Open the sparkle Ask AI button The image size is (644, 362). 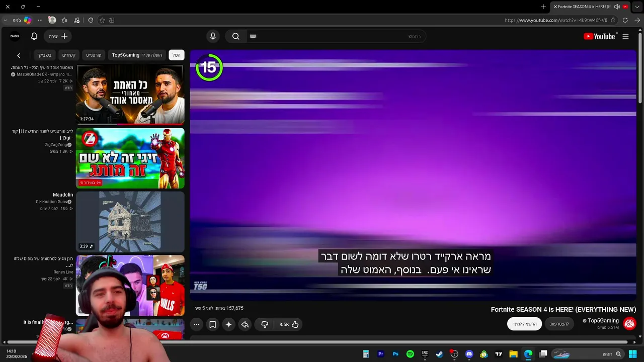[x=229, y=324]
